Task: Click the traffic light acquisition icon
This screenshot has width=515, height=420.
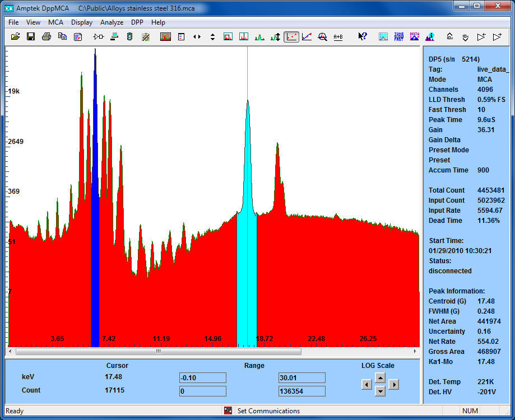Action: 129,36
